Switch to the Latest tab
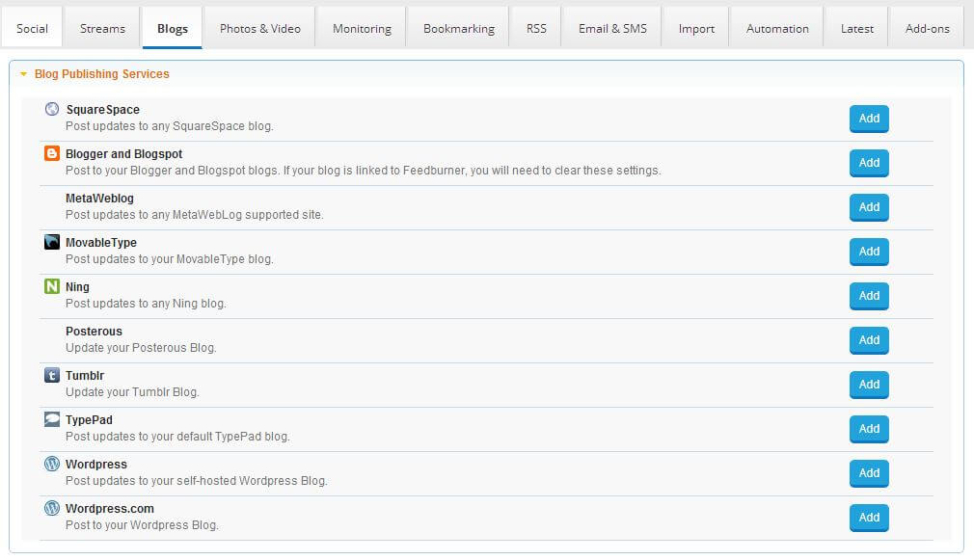The image size is (974, 560). [x=856, y=29]
